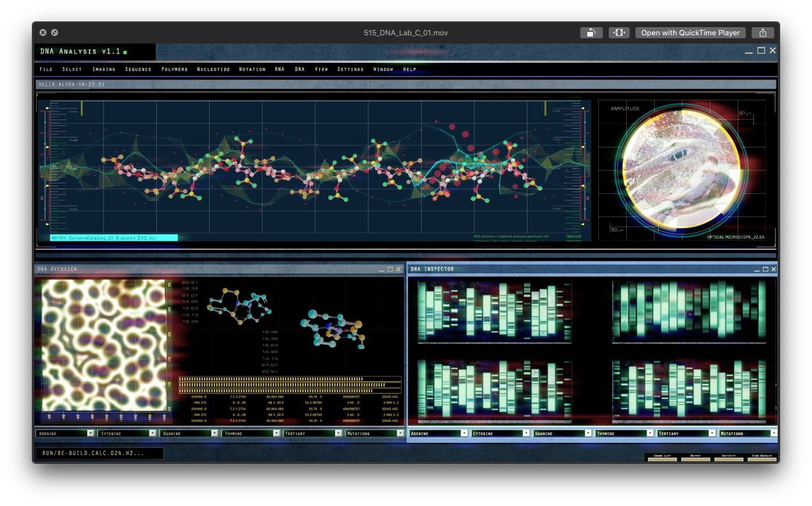Open the RNA menu
Screen dimensions: 812x506
(279, 69)
